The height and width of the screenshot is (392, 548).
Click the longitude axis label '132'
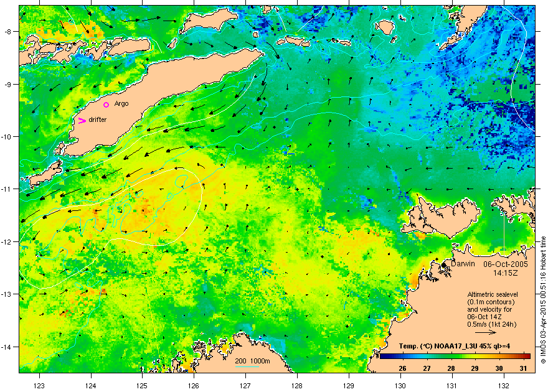(504, 386)
